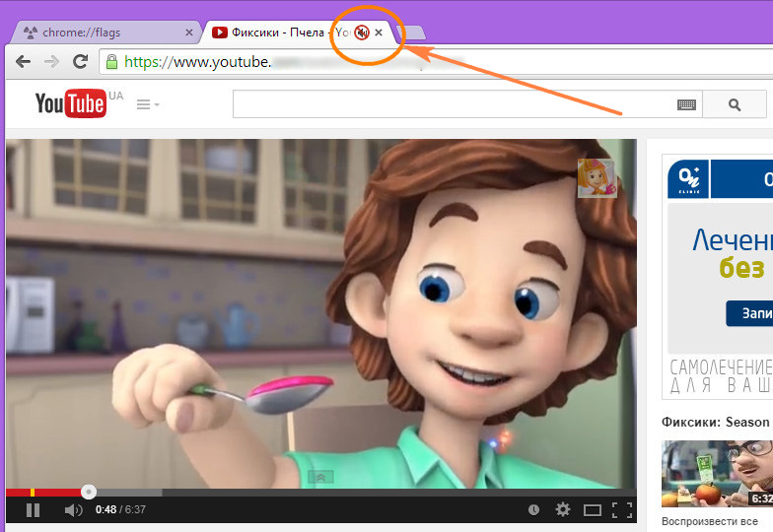Switch to the chrome://flags tab
Screen dimensions: 773x532
point(105,33)
